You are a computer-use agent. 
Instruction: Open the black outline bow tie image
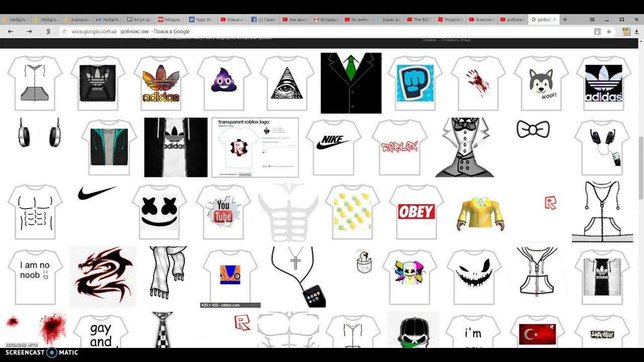point(533,130)
